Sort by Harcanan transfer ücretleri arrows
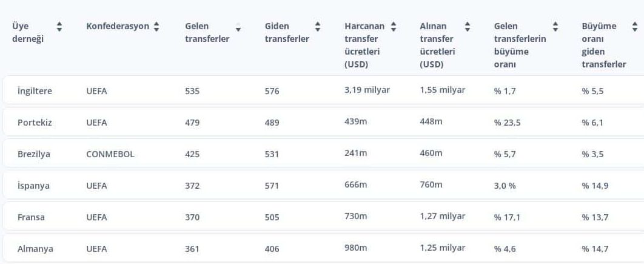The height and width of the screenshot is (264, 644). click(394, 27)
